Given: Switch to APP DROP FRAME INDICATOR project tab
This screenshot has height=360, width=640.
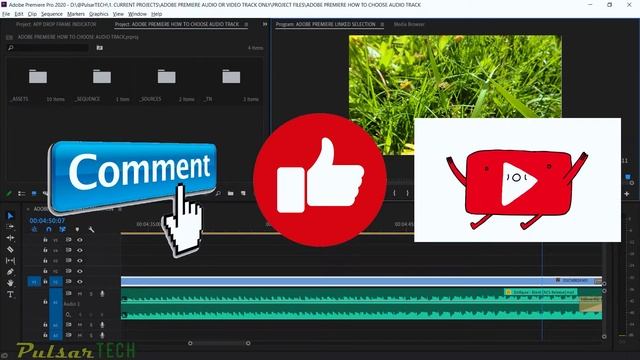Looking at the screenshot, I should (56, 24).
